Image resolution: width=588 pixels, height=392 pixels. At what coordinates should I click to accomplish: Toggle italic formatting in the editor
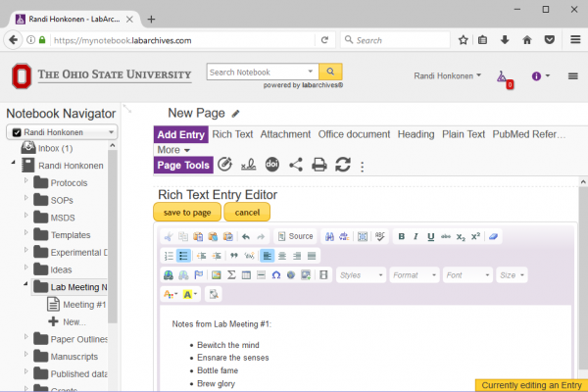(416, 237)
